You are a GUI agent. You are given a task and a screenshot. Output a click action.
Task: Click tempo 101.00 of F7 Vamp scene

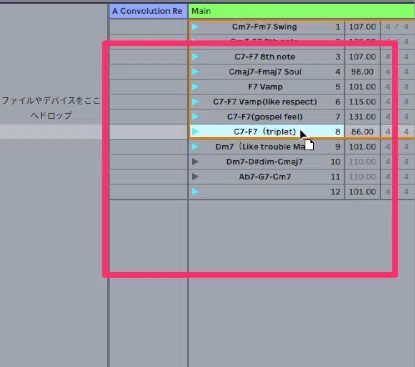pyautogui.click(x=362, y=87)
